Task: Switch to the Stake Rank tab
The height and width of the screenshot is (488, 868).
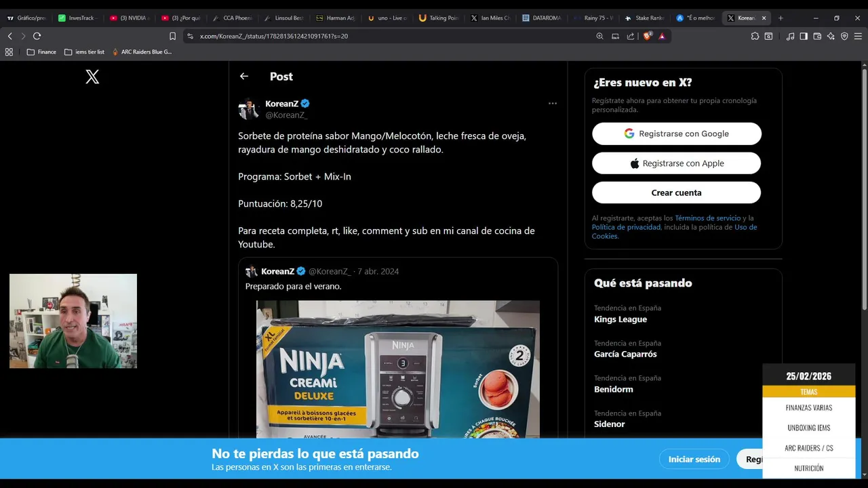Action: tap(645, 18)
